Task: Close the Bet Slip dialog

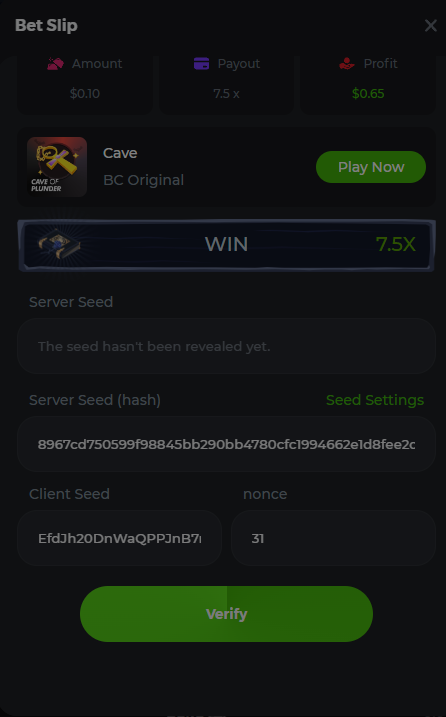Action: [x=430, y=26]
